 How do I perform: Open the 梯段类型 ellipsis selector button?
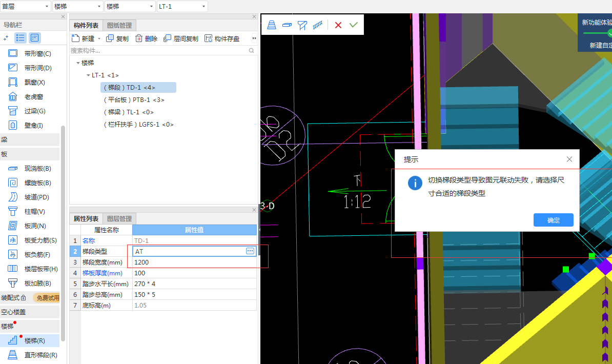tap(250, 251)
